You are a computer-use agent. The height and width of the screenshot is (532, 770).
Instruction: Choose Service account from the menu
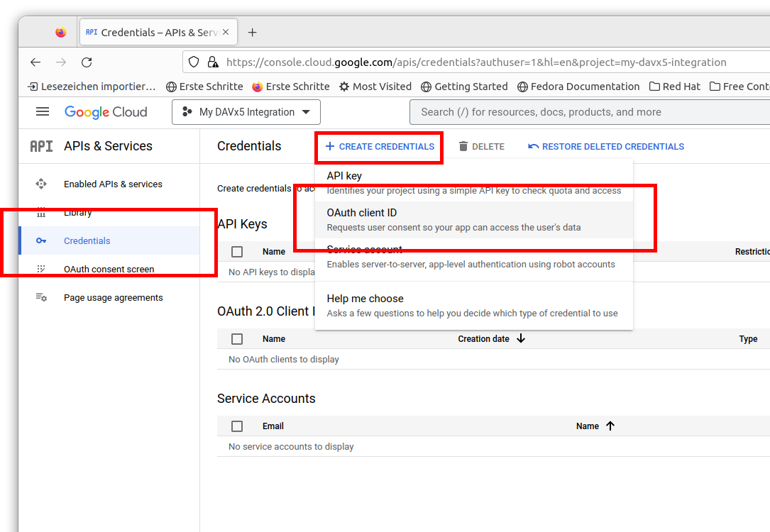(x=474, y=257)
